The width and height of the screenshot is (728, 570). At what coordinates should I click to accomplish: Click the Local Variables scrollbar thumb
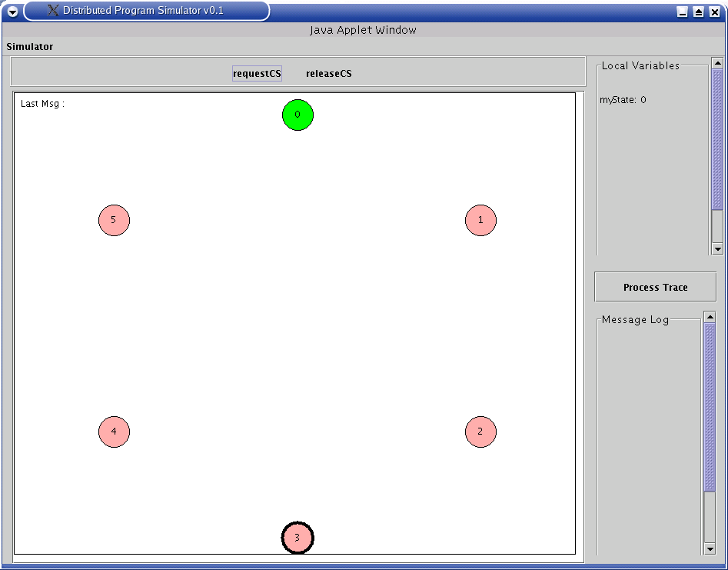pyautogui.click(x=717, y=139)
